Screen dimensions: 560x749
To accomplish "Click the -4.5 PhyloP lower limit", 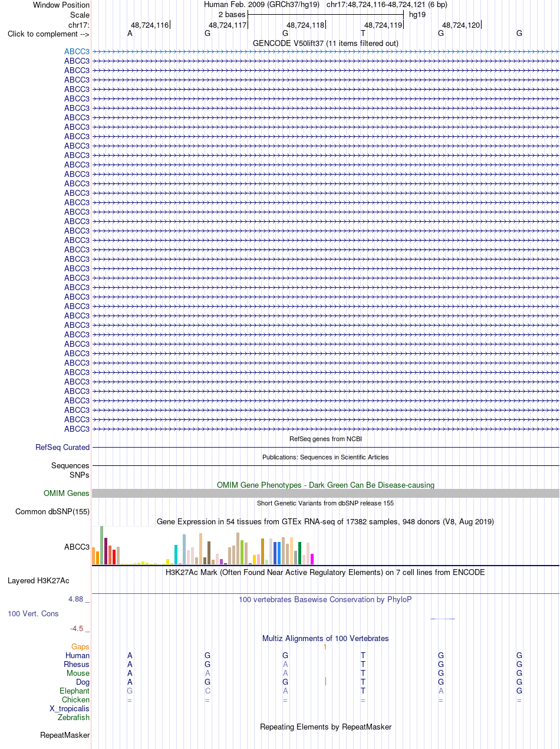I will click(x=80, y=628).
